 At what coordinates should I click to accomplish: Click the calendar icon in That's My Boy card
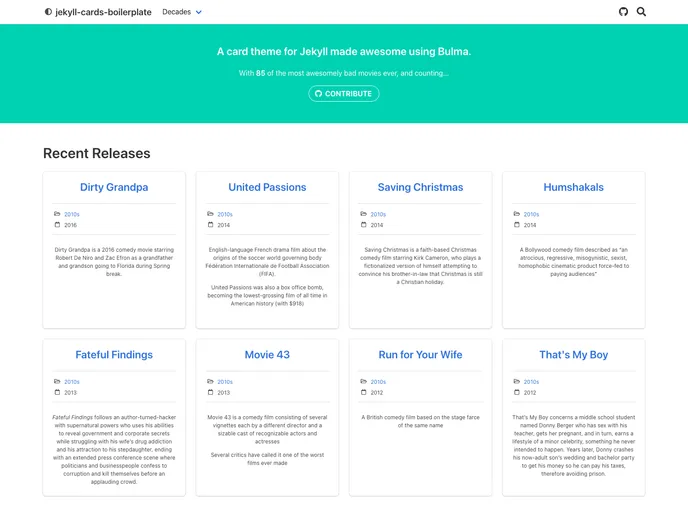pyautogui.click(x=516, y=392)
